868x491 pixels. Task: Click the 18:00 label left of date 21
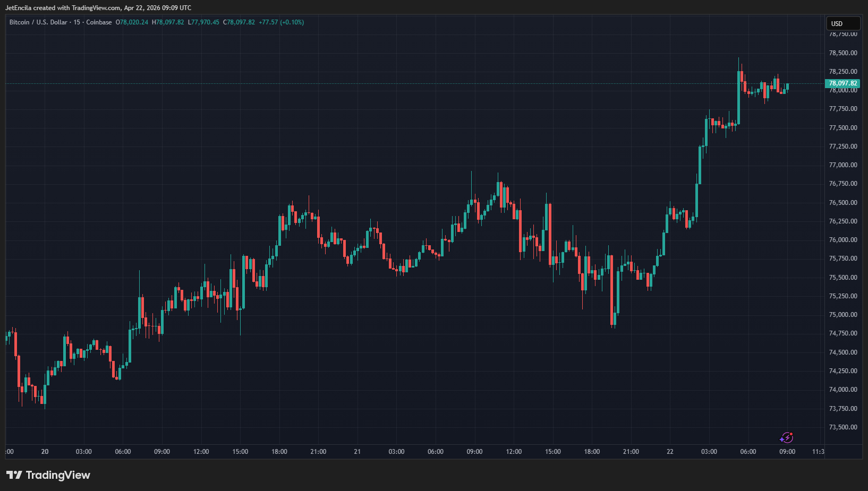(279, 452)
